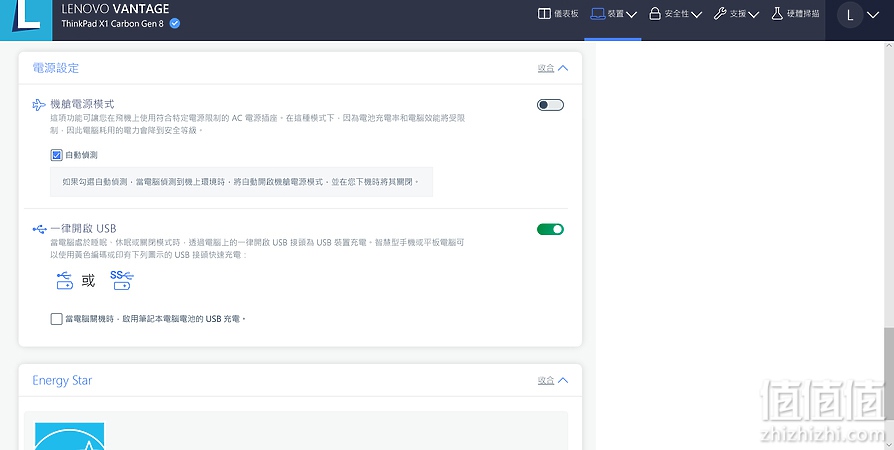The image size is (894, 450).
Task: Click the verified checkmark badge beside ThinkPad X1 Carbon
Action: 175,23
